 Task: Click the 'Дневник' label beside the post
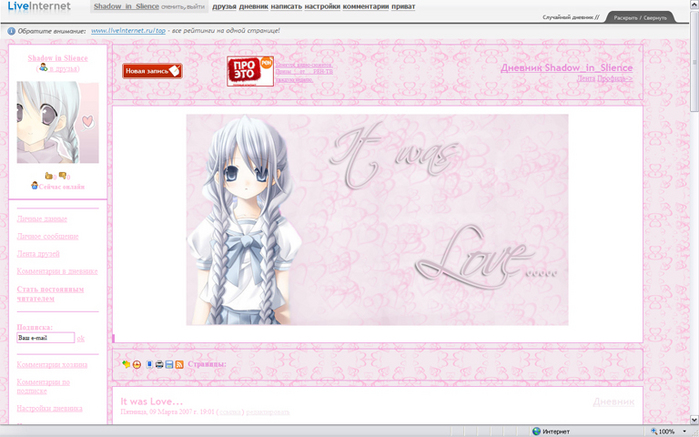613,402
